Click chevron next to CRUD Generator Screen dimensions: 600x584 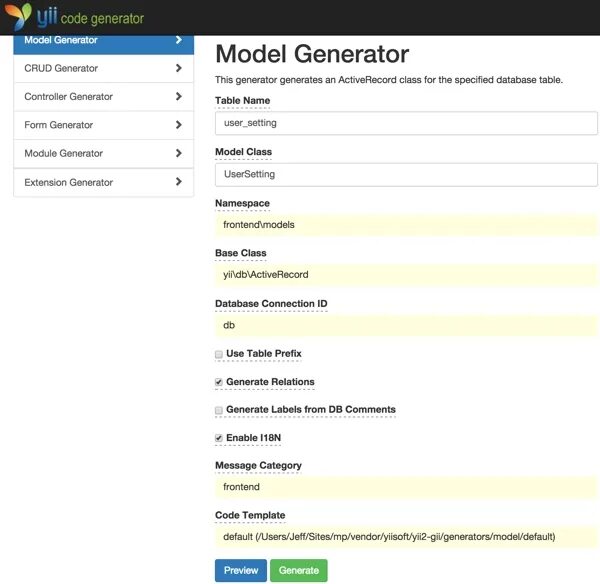[x=179, y=68]
